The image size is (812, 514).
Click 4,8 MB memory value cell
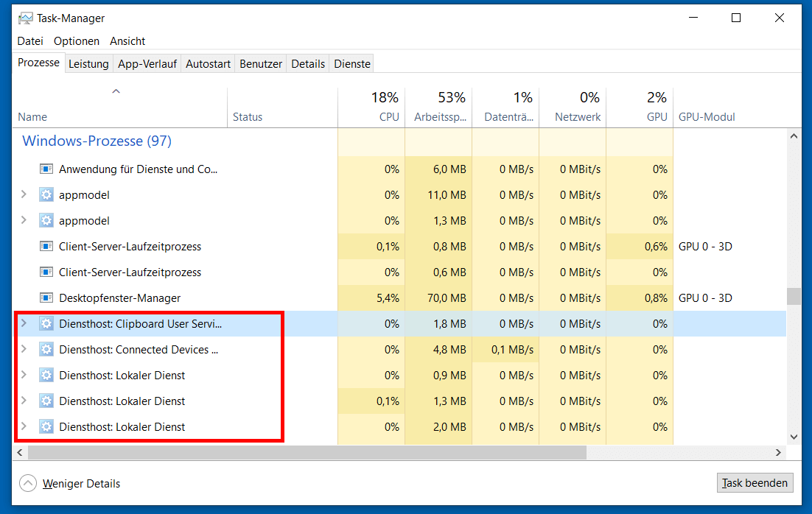pos(438,350)
